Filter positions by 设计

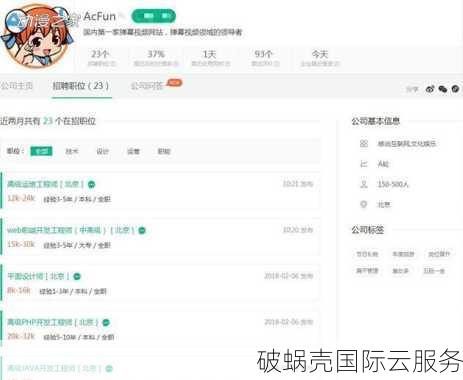coord(102,151)
